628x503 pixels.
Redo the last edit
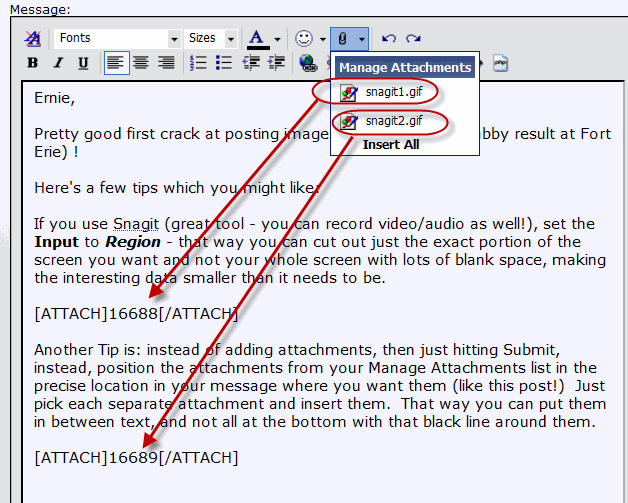click(x=413, y=38)
